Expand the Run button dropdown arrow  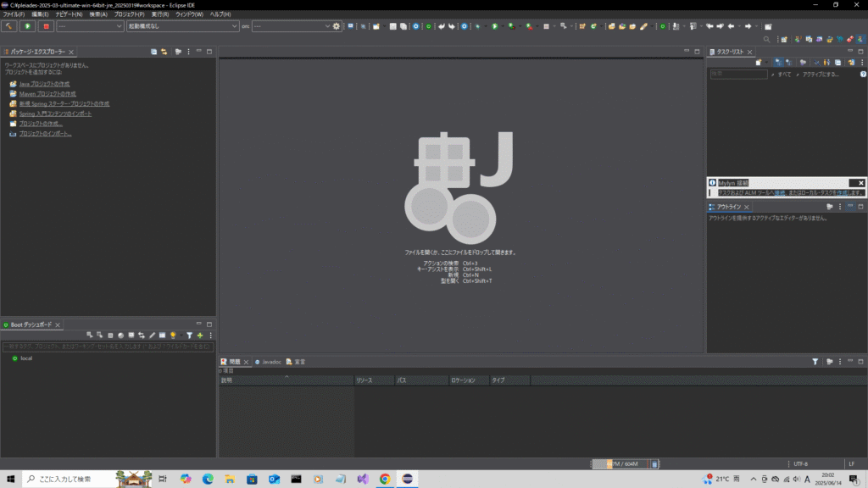502,26
